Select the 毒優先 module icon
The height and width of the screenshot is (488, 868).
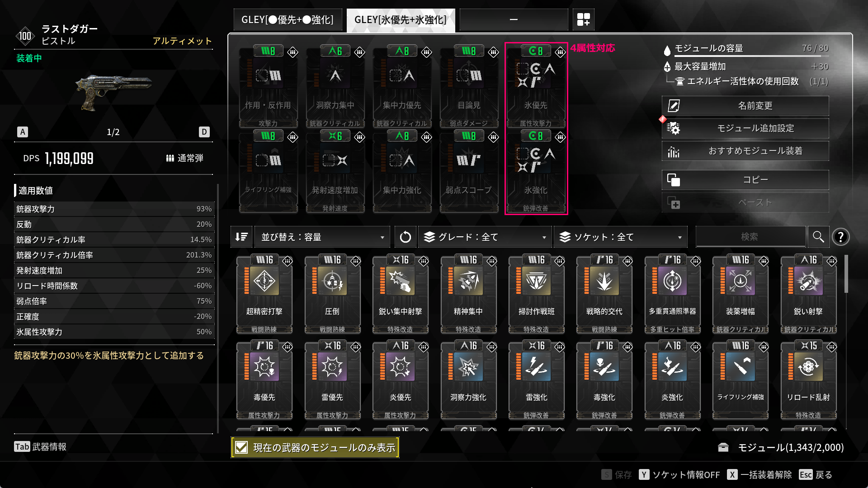coord(264,367)
